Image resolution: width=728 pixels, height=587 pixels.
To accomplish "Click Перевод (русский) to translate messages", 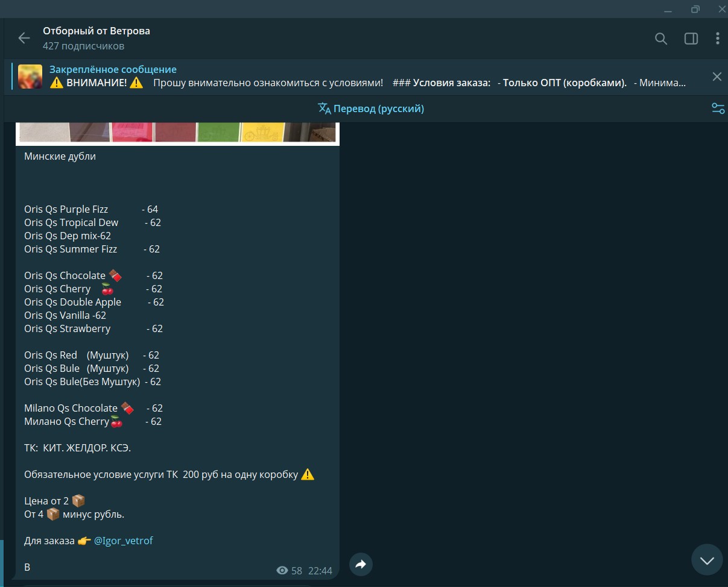I will 371,108.
